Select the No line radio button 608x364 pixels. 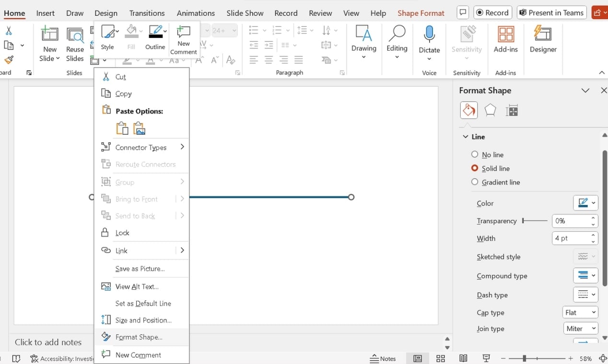475,154
